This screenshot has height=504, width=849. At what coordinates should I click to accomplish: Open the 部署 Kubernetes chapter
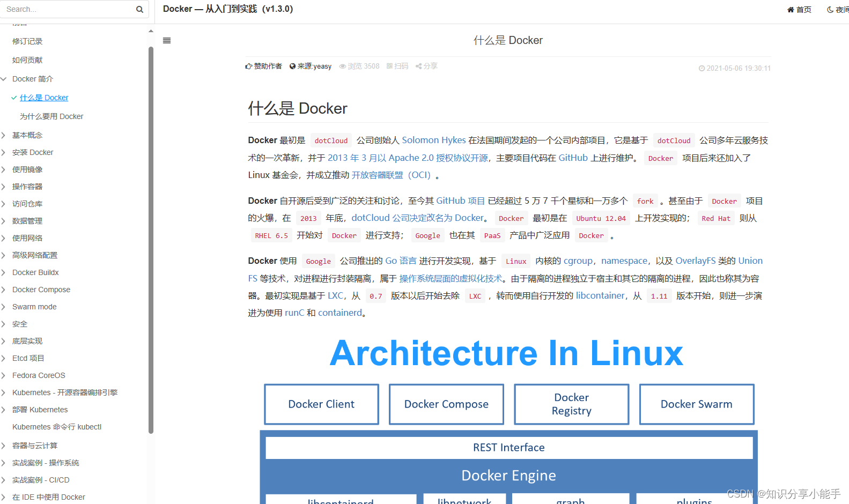click(40, 410)
